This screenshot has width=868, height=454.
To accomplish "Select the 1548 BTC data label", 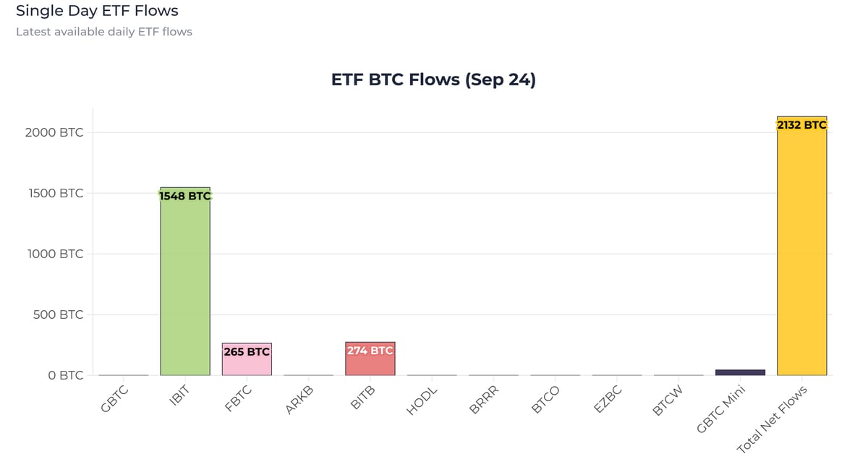I will click(185, 196).
